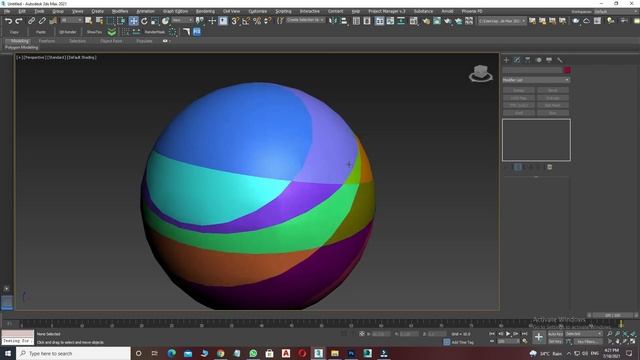Go to the End frame button

[524, 334]
